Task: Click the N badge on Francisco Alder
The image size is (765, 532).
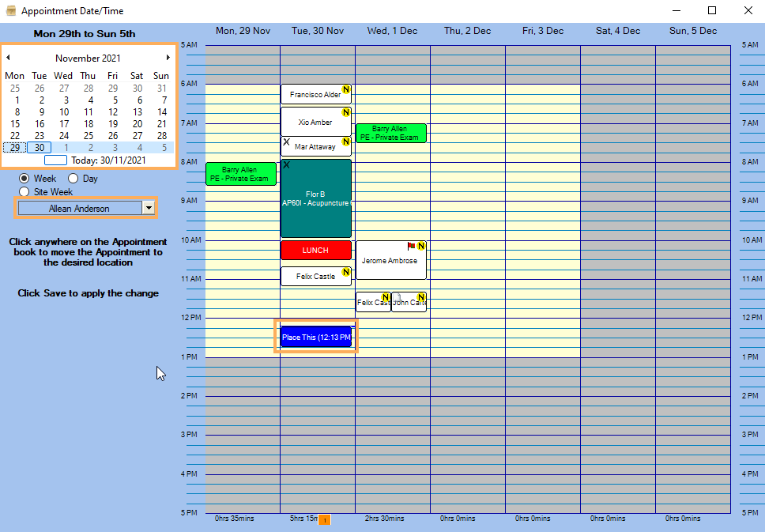Action: (x=346, y=89)
